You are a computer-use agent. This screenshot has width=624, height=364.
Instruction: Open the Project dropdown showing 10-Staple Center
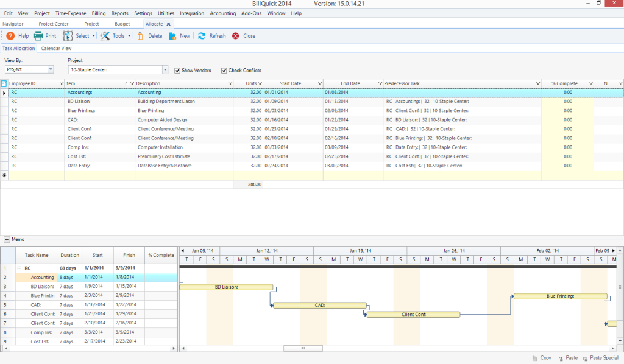(x=165, y=69)
